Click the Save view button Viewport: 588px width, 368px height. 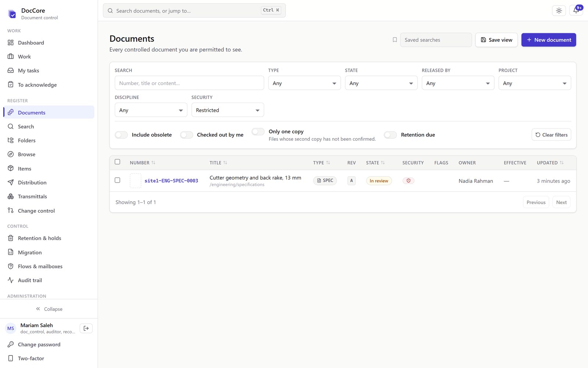(496, 40)
